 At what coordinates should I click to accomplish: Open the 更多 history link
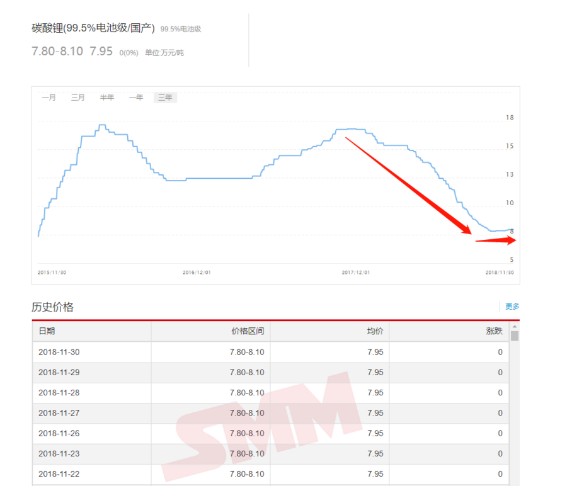[512, 306]
